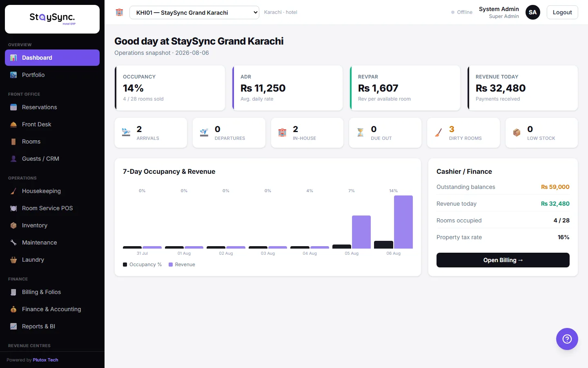The height and width of the screenshot is (368, 588).
Task: Open the help question-mark floating button
Action: pyautogui.click(x=567, y=339)
